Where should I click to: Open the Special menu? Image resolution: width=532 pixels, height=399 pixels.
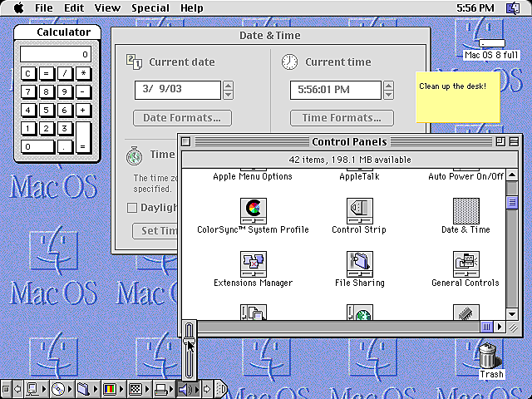(150, 7)
